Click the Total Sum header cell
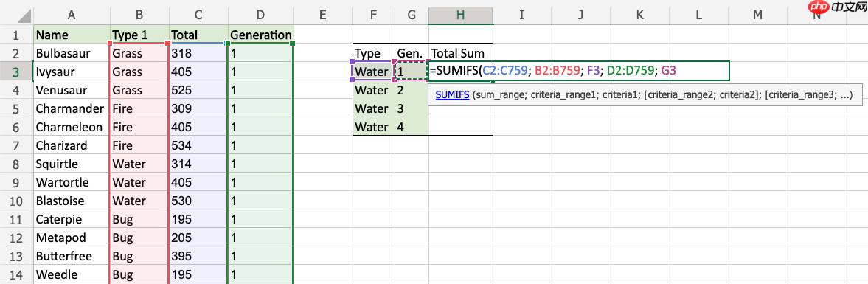Viewport: 868px width, 284px height. pyautogui.click(x=461, y=53)
